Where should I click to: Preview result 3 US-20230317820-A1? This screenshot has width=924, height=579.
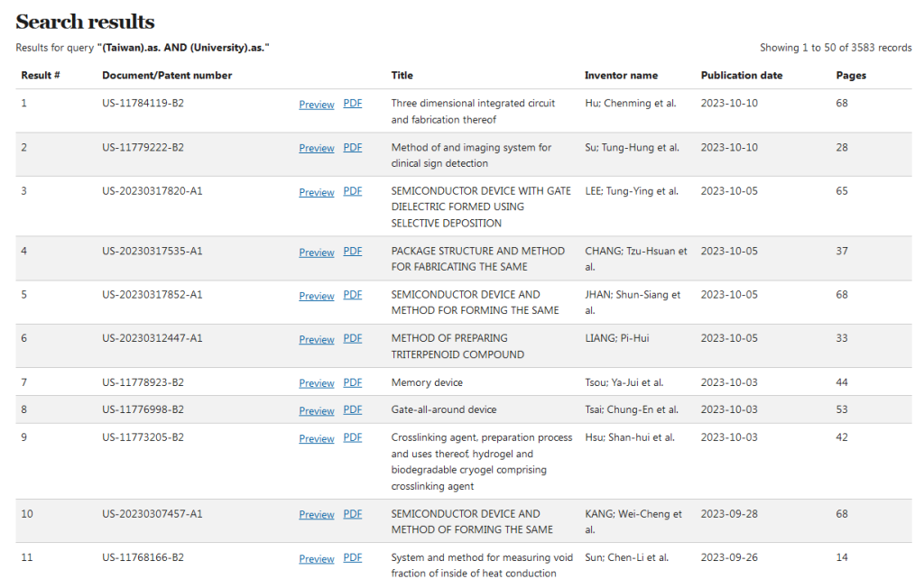[x=317, y=192]
